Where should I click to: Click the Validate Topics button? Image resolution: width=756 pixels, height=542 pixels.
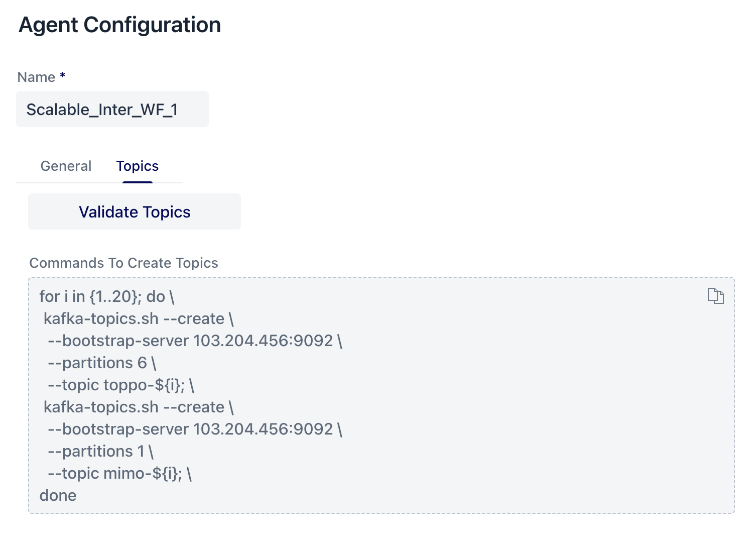[134, 211]
